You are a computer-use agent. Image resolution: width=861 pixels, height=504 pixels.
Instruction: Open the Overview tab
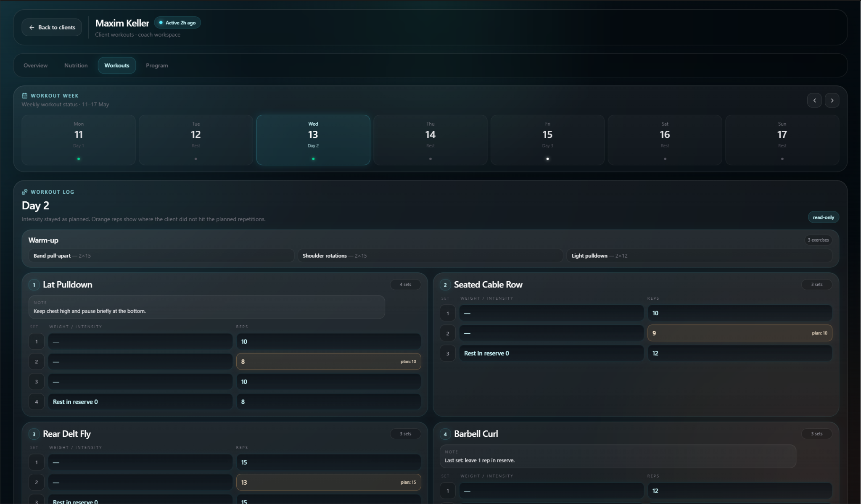point(36,66)
